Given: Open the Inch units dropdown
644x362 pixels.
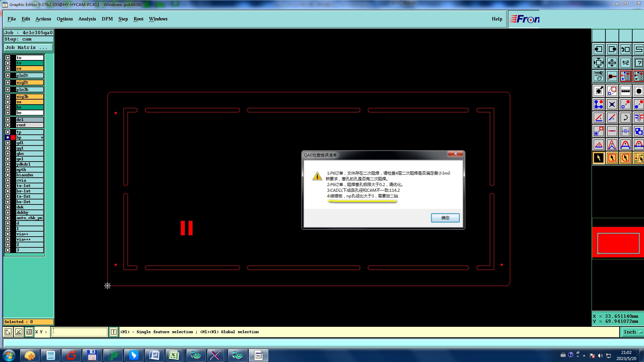Looking at the screenshot, I should pyautogui.click(x=632, y=332).
